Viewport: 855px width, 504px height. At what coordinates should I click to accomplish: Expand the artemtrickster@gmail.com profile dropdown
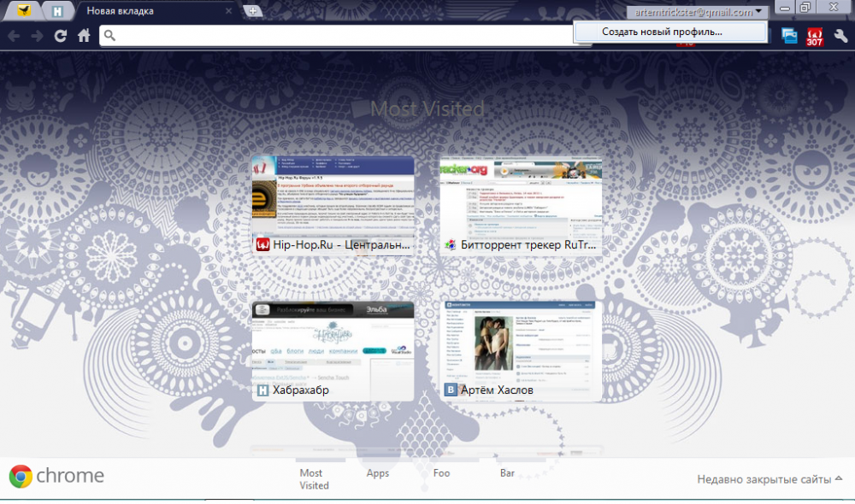coord(698,11)
